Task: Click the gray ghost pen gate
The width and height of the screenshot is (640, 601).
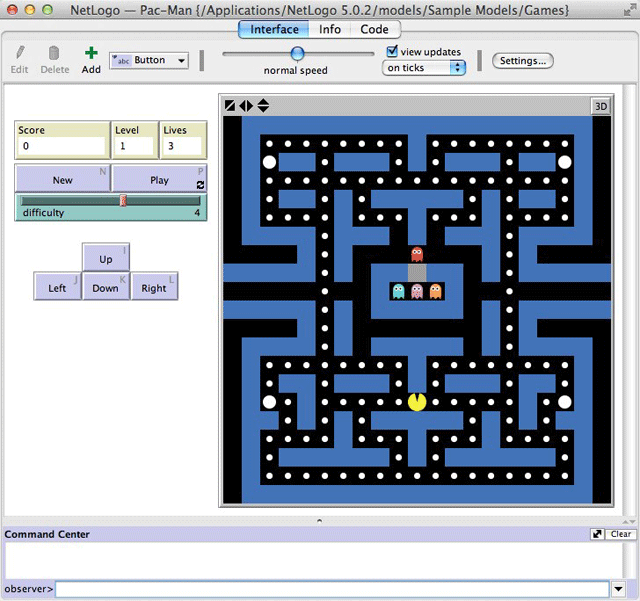Action: 417,272
